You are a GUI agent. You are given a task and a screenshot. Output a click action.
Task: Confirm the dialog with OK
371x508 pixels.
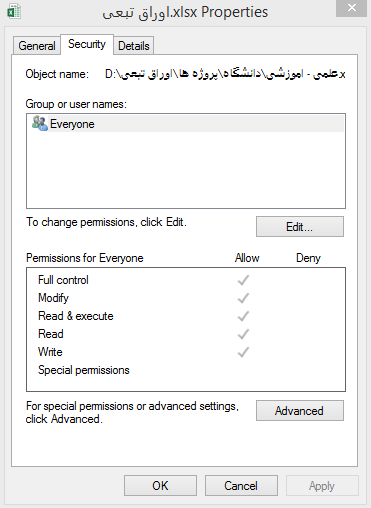pyautogui.click(x=160, y=486)
